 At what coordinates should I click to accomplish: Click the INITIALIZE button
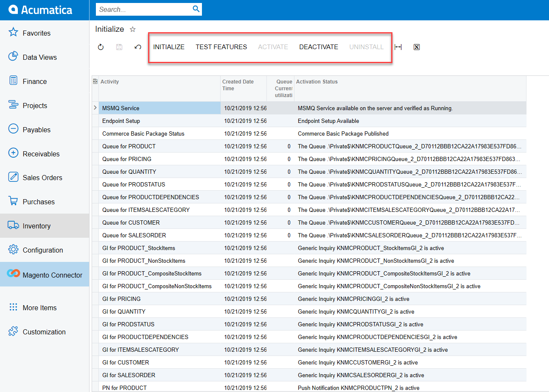(x=169, y=47)
